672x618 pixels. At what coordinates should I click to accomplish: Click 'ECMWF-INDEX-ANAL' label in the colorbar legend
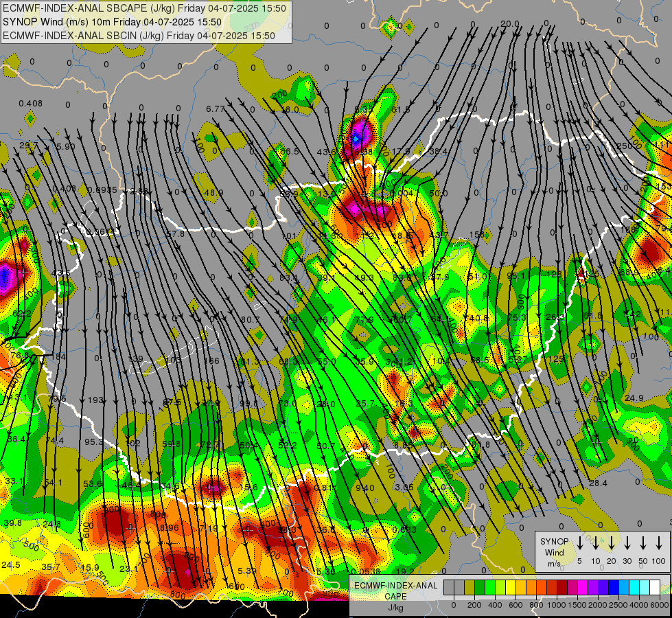click(x=395, y=586)
